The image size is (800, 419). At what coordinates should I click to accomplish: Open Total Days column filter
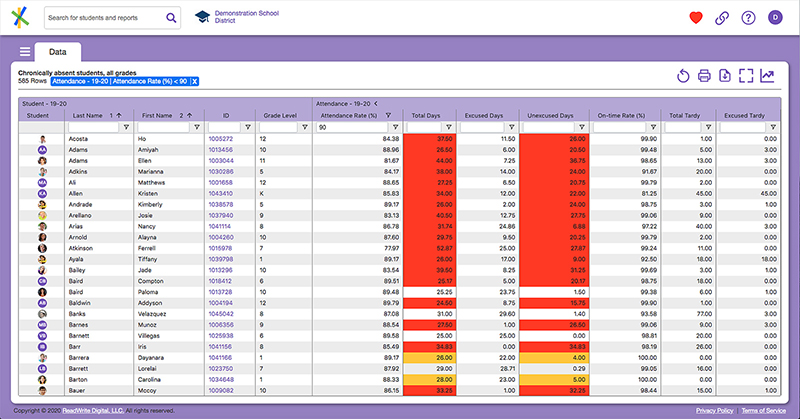point(449,128)
